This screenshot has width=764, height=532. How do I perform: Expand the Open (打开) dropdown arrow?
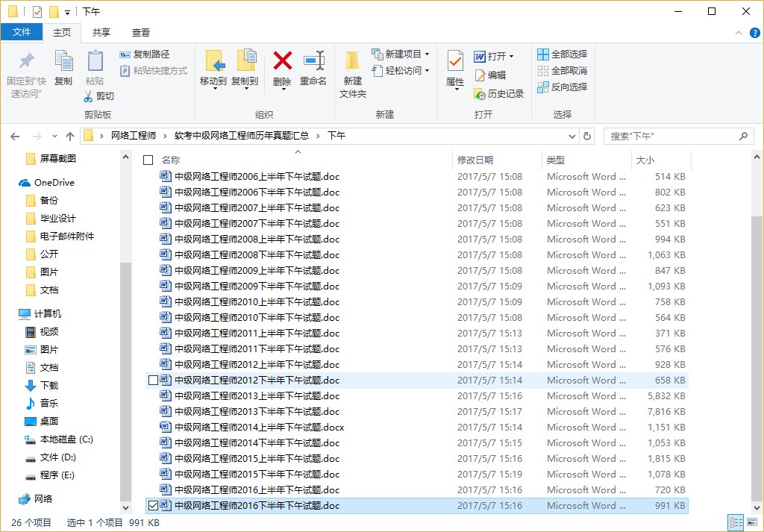[512, 57]
